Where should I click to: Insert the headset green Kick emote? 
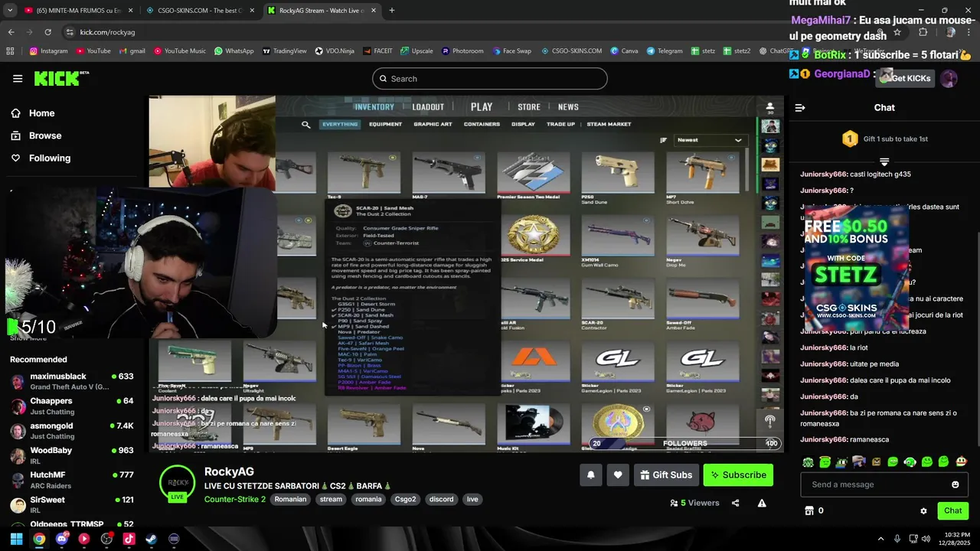(x=910, y=461)
